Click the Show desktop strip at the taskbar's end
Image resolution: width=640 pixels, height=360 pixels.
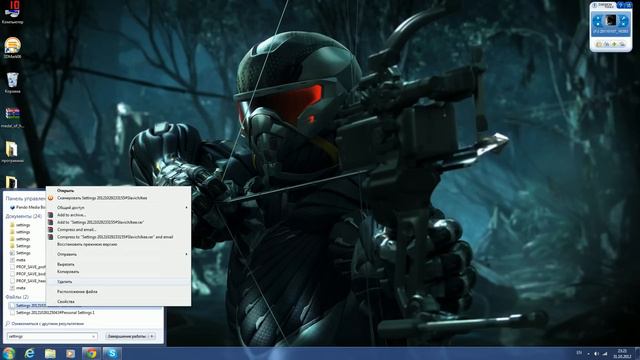click(x=637, y=353)
